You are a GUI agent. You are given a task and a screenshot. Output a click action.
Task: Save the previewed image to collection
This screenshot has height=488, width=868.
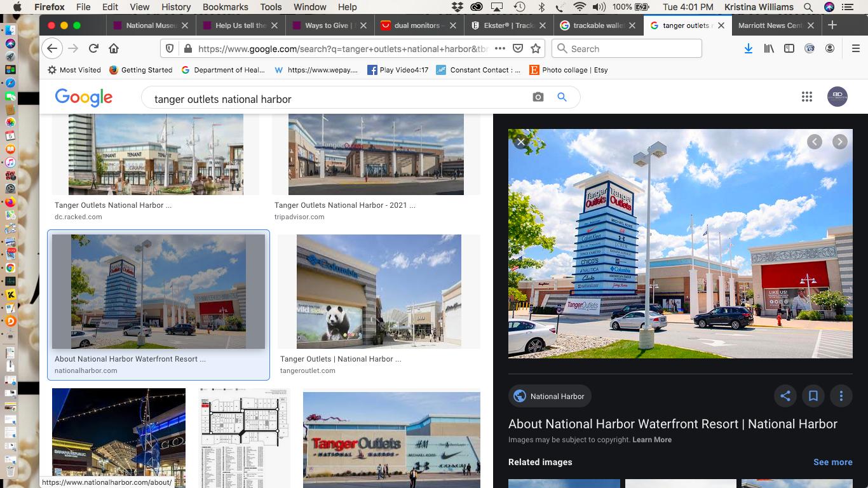tap(813, 396)
